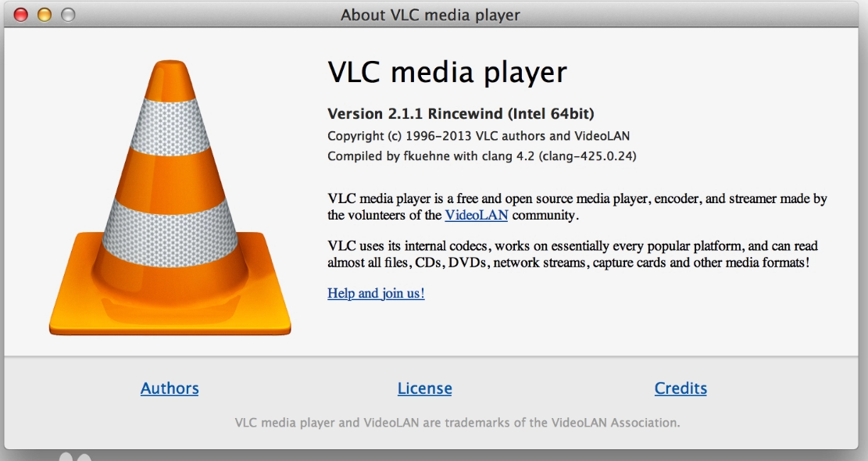Viewport: 868px width, 461px height.
Task: Click the open source description paragraph
Action: 547,205
